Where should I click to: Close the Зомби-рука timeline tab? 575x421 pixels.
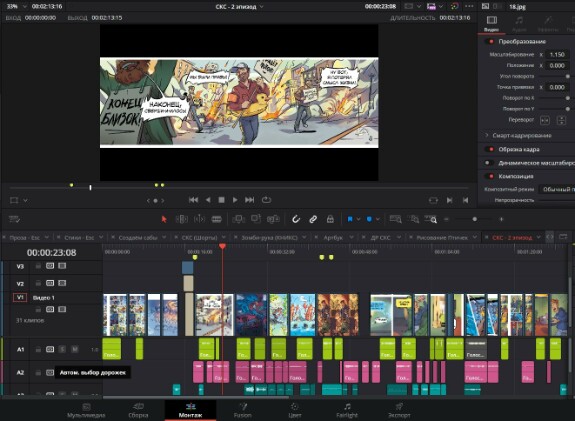[x=235, y=238]
